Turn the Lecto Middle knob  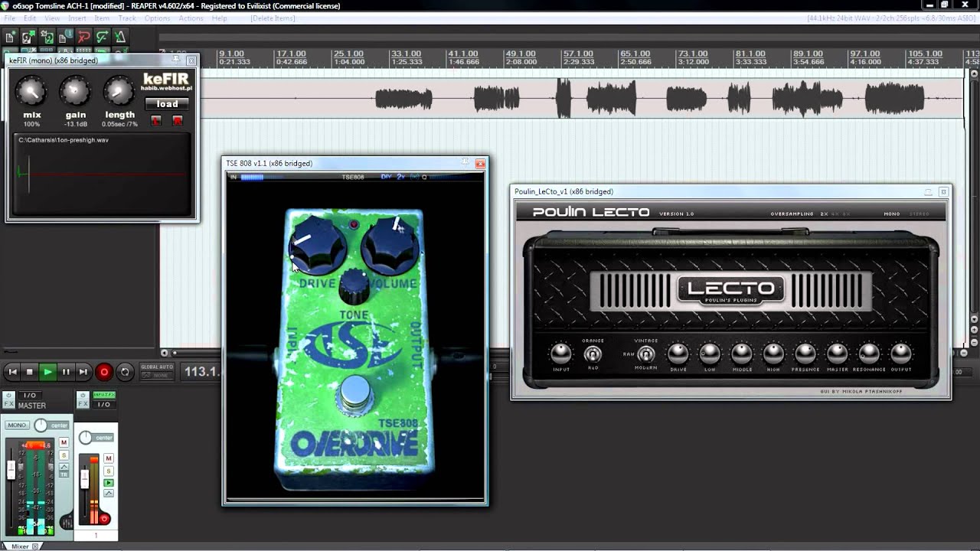(742, 353)
